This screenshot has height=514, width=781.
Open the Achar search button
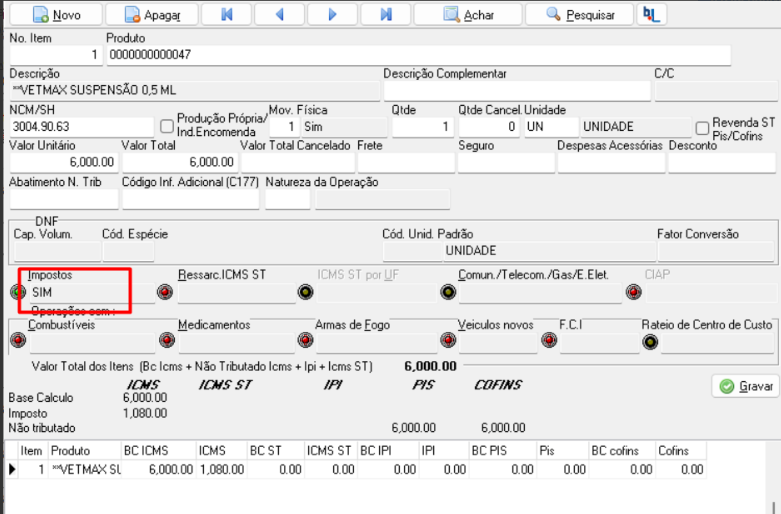[468, 15]
